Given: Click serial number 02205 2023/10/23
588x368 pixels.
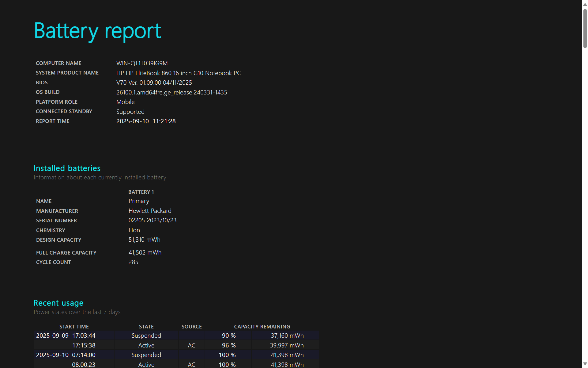Looking at the screenshot, I should [x=152, y=220].
